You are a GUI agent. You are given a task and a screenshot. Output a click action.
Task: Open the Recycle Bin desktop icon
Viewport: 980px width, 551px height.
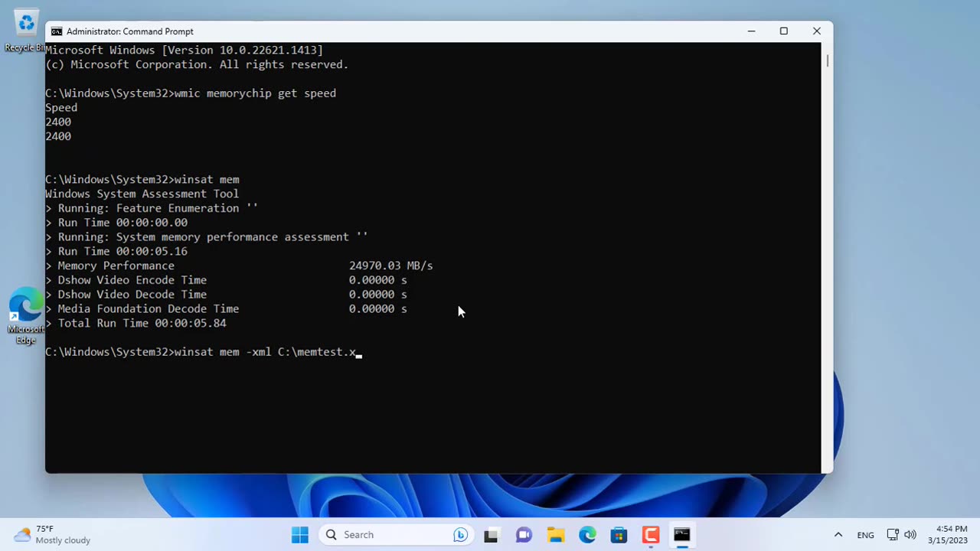(x=25, y=31)
